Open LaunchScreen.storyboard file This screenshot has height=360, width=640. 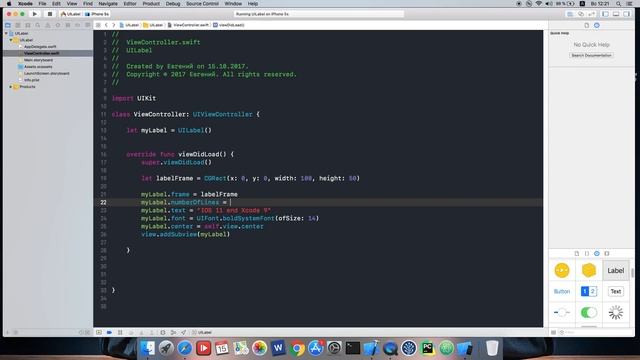pyautogui.click(x=47, y=73)
